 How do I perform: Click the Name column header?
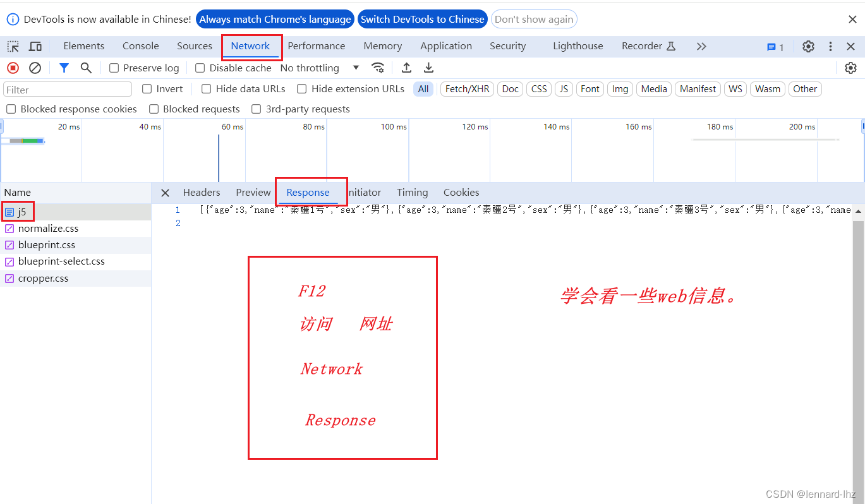point(76,193)
